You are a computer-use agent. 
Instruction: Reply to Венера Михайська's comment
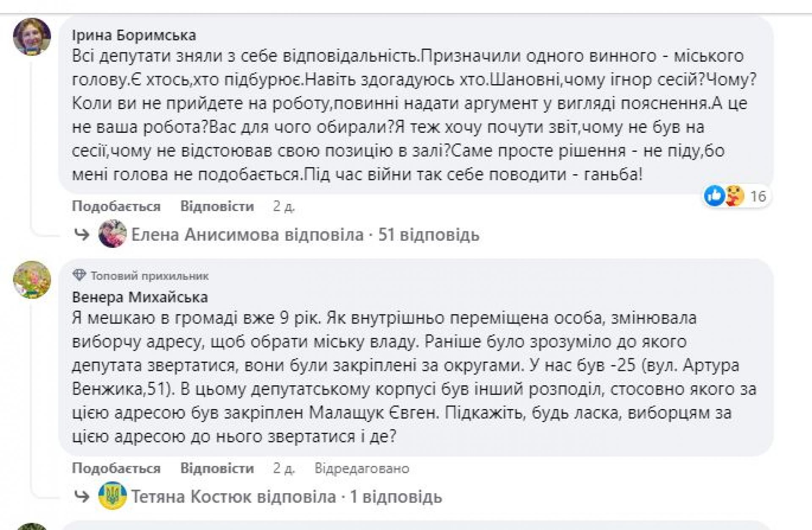tap(217, 468)
